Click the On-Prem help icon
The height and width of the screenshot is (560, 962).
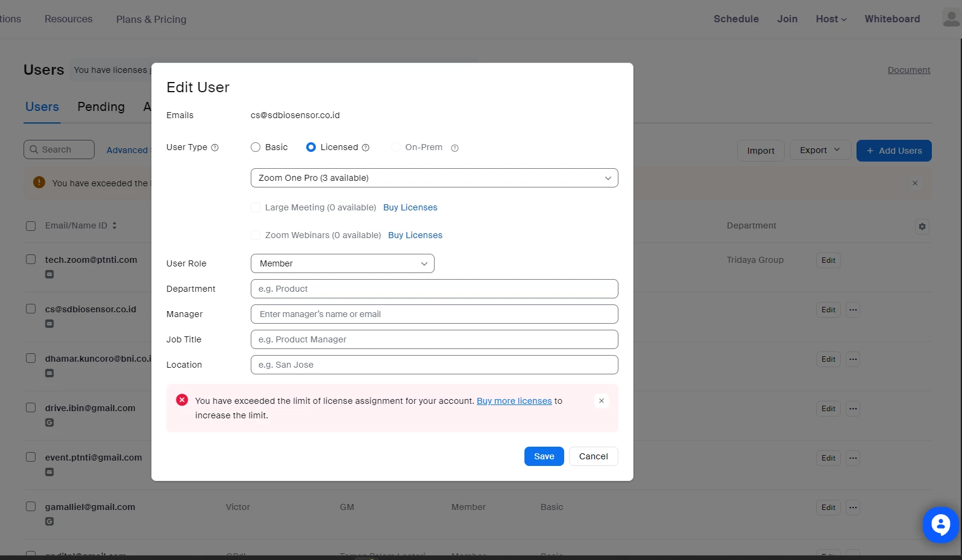[454, 148]
